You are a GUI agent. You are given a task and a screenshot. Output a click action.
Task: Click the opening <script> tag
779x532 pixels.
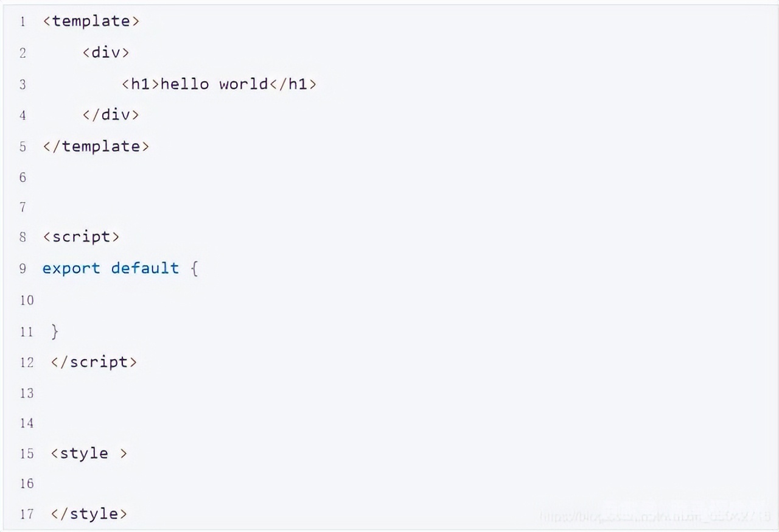point(81,237)
